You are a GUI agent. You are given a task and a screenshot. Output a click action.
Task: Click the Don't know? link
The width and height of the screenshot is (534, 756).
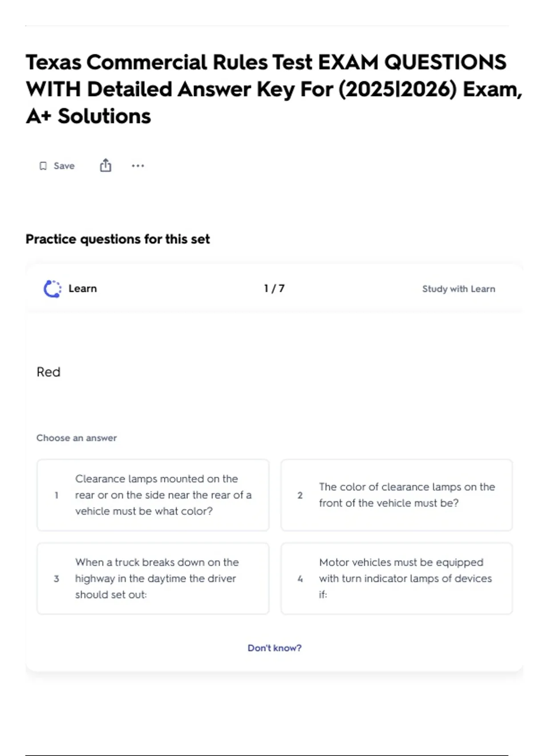tap(275, 648)
